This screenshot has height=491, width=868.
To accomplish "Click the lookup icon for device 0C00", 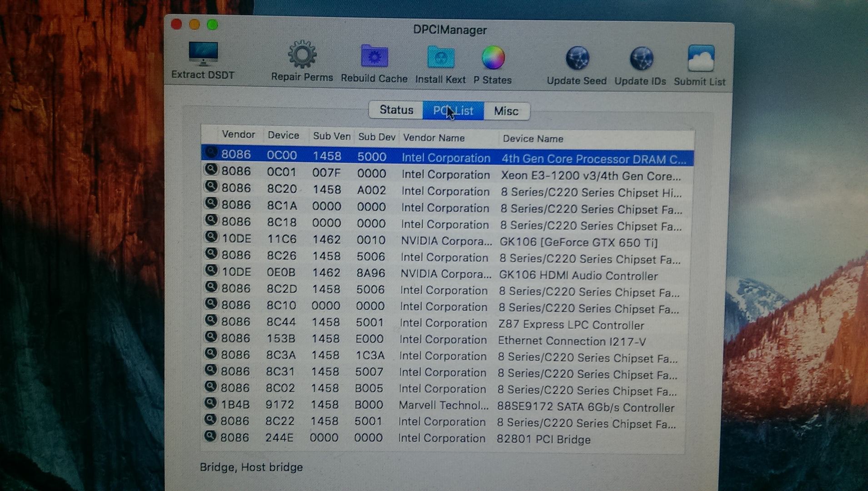I will (x=211, y=152).
